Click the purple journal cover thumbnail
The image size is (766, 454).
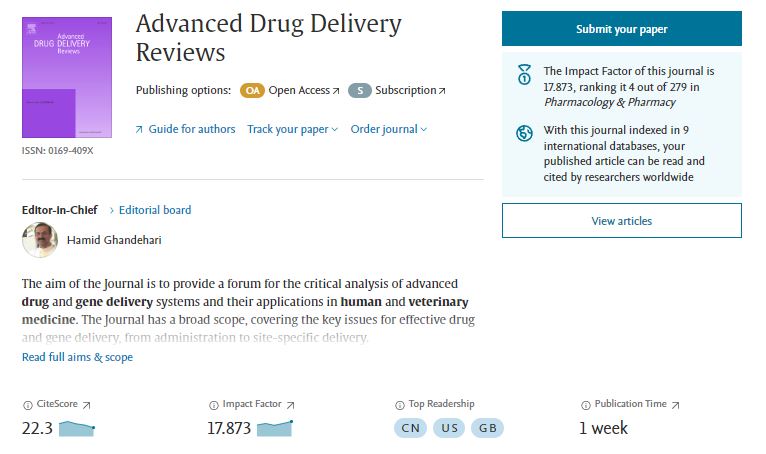(x=67, y=77)
